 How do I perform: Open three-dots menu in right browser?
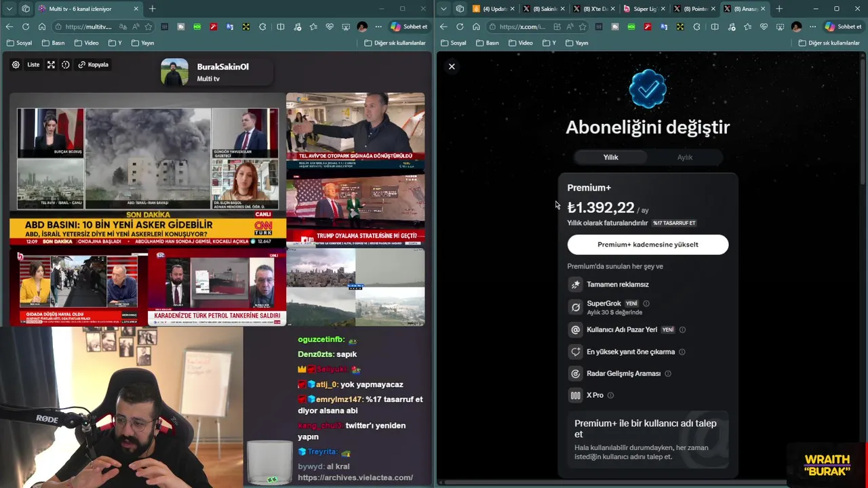812,26
